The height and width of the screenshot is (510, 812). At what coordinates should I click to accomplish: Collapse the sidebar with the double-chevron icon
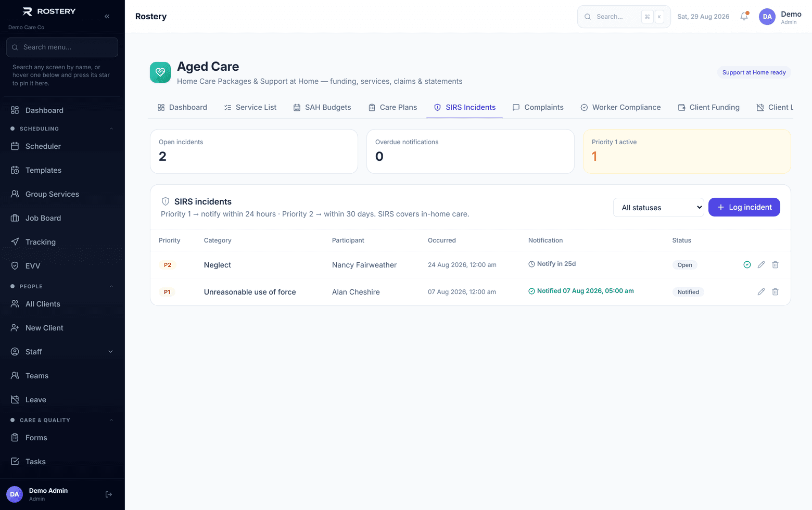coord(107,16)
